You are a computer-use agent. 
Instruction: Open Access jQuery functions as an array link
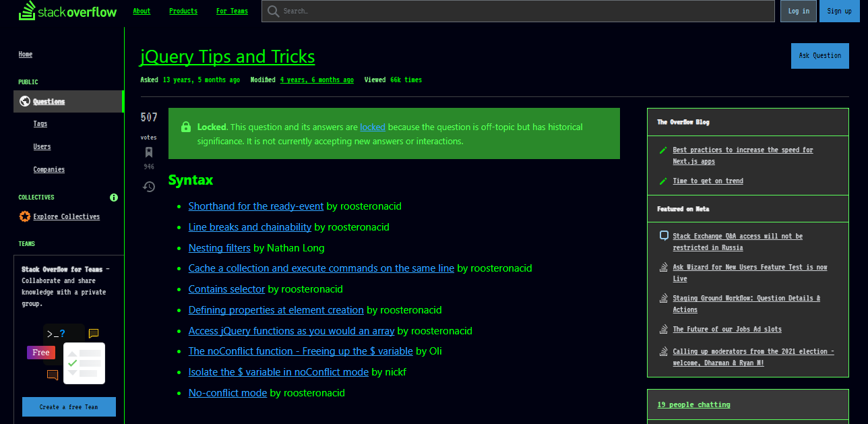tap(292, 331)
